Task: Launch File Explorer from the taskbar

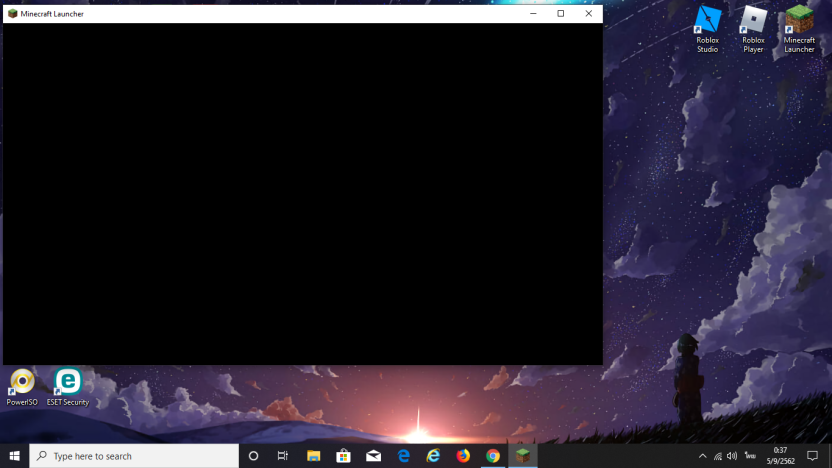Action: point(314,456)
